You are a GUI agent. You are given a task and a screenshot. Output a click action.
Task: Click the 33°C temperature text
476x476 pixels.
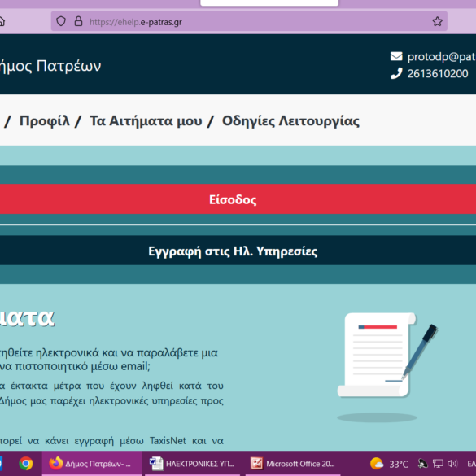click(x=399, y=464)
